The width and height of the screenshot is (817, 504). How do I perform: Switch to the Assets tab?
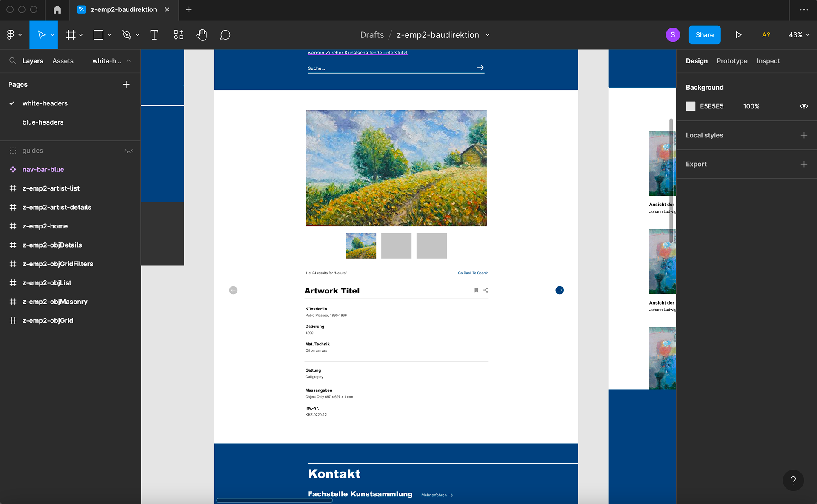coord(63,61)
